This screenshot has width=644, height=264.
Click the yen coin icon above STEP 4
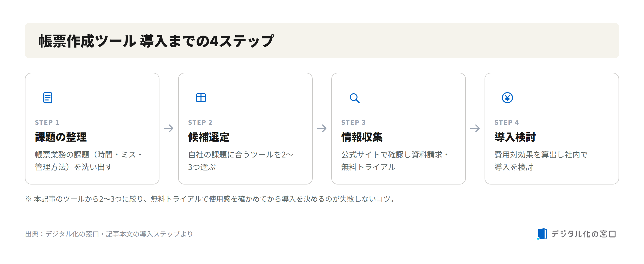click(507, 98)
